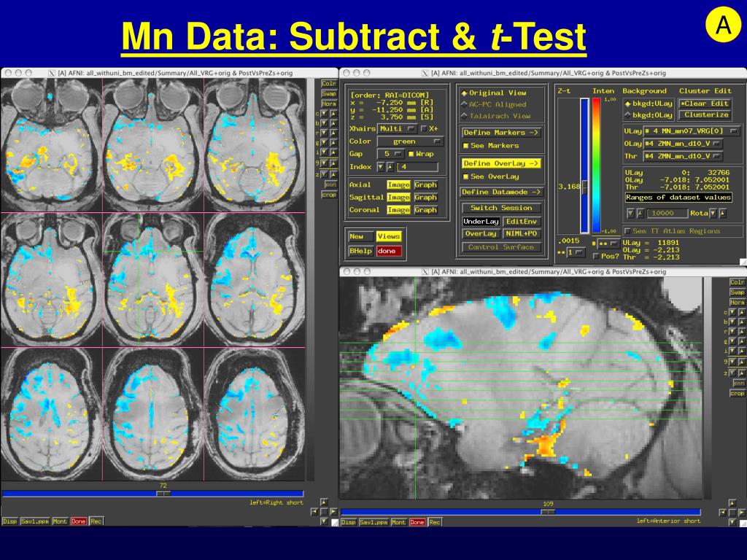Click Swap button in sagittal image viewer
Screen dimensions: 747x560
737,292
